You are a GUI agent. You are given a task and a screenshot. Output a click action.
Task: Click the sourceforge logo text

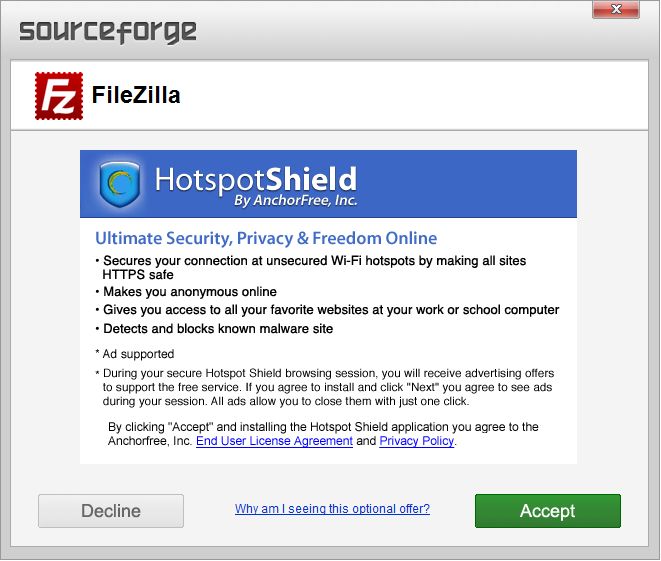click(x=108, y=32)
